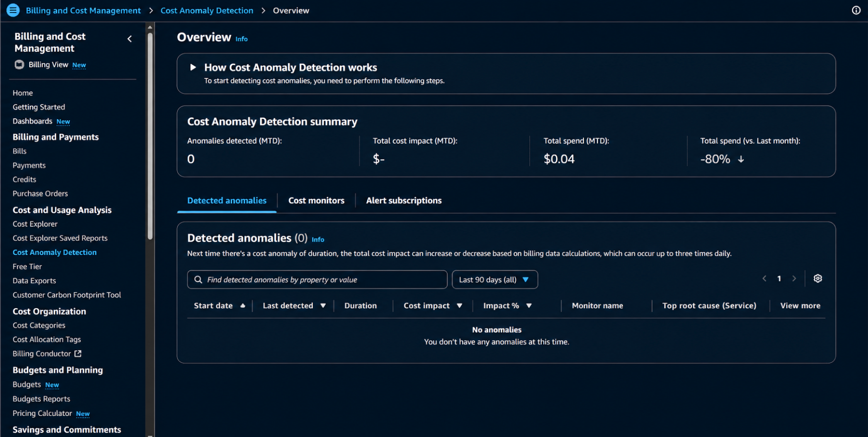The width and height of the screenshot is (868, 437).
Task: Collapse the Billing and Cost Management sidebar
Action: click(129, 39)
